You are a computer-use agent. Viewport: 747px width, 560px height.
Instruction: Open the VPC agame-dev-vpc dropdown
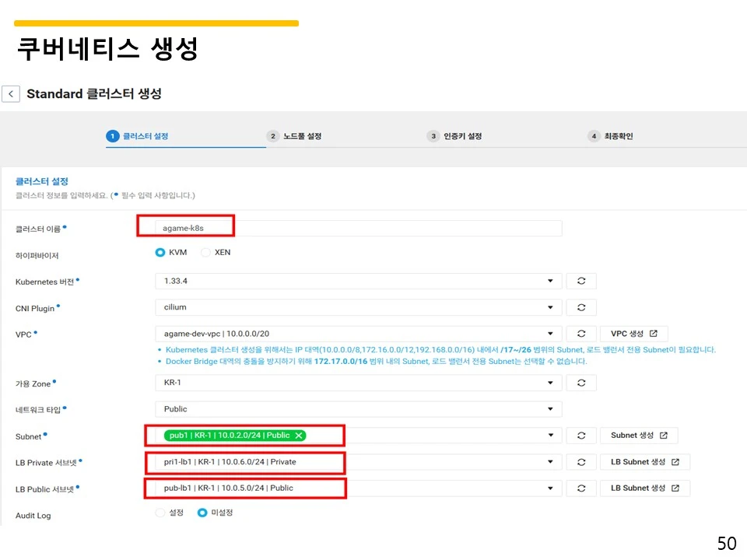(358, 334)
